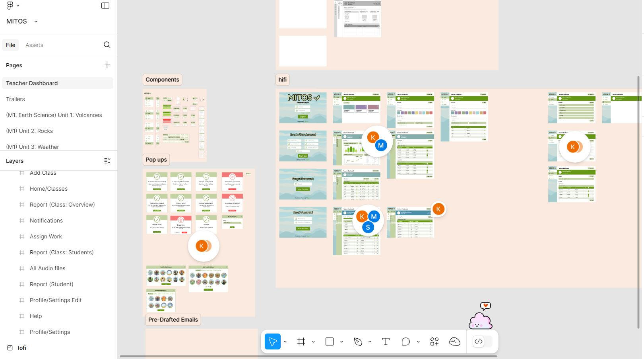This screenshot has height=359, width=644.
Task: Expand the MITOS file name dropdown
Action: pyautogui.click(x=35, y=21)
